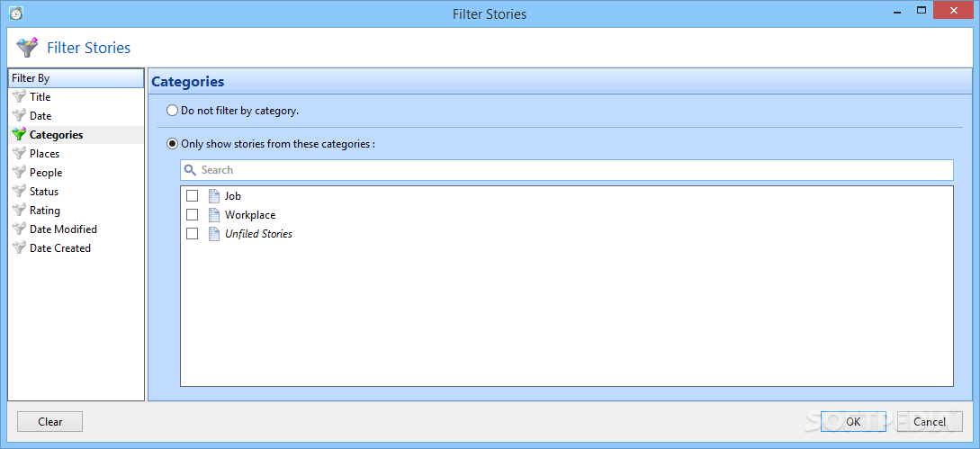Click the funnel icon beside Date
980x449 pixels.
pyautogui.click(x=19, y=116)
